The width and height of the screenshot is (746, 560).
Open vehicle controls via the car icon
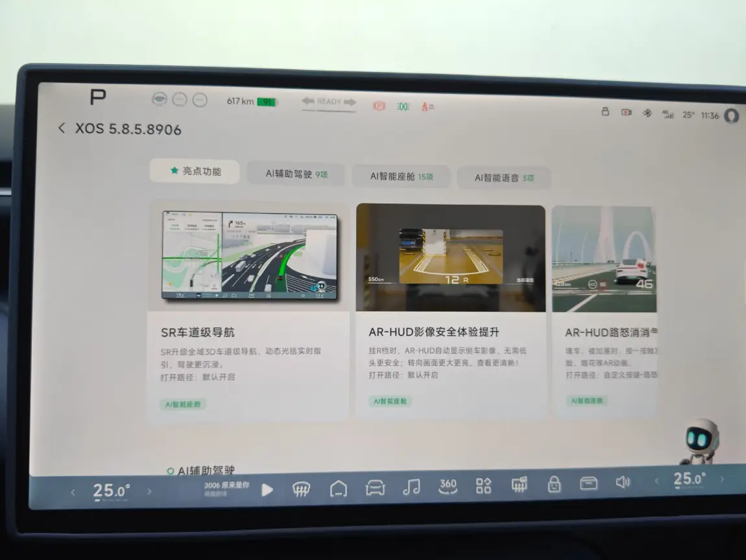(375, 488)
